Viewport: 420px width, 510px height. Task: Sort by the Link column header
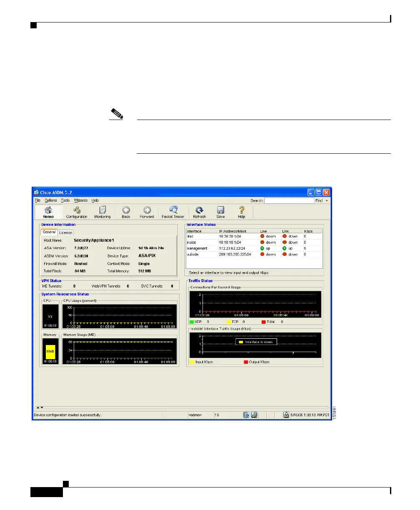(292, 231)
